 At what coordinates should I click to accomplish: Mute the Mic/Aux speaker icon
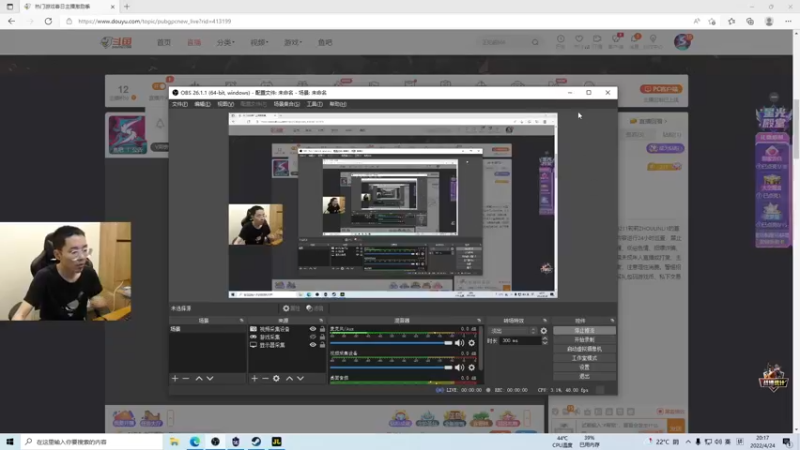click(459, 343)
